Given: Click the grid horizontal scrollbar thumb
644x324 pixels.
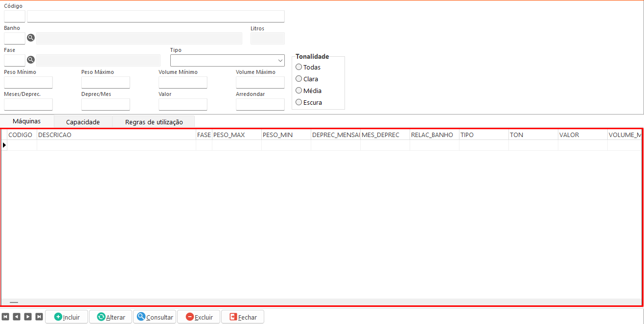Looking at the screenshot, I should point(14,302).
